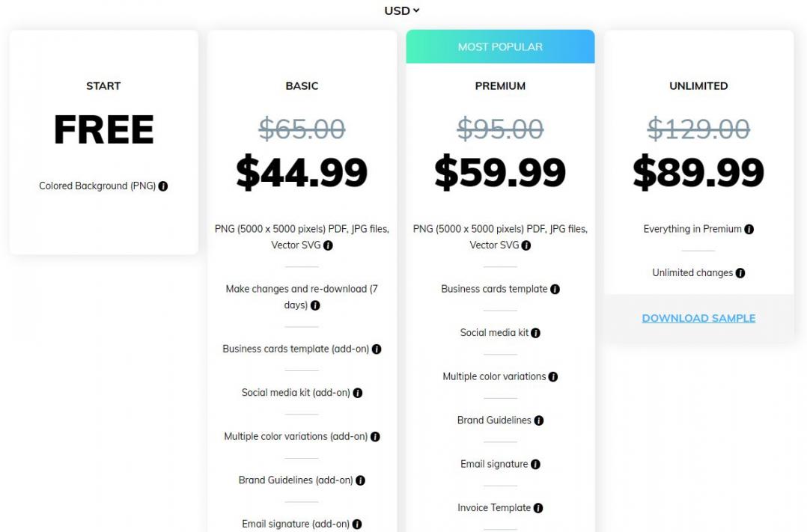Click info icon for Premium Vector SVG
Screen dimensions: 807x532
tap(526, 245)
